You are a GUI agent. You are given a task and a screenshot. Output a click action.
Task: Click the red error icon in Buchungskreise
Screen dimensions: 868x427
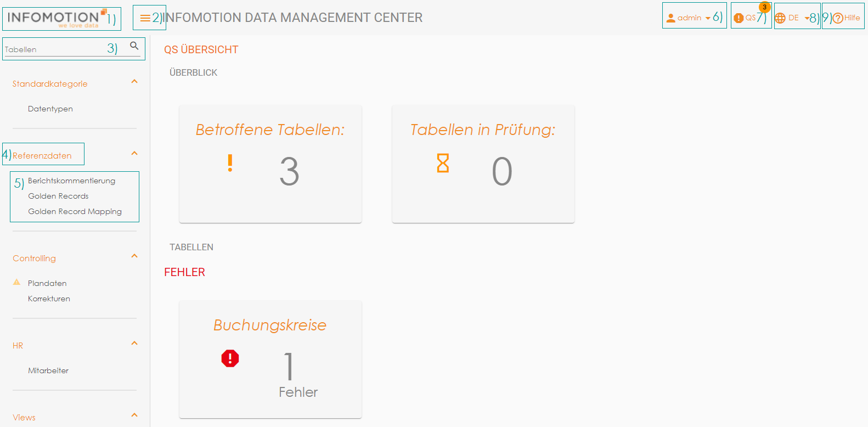point(230,358)
